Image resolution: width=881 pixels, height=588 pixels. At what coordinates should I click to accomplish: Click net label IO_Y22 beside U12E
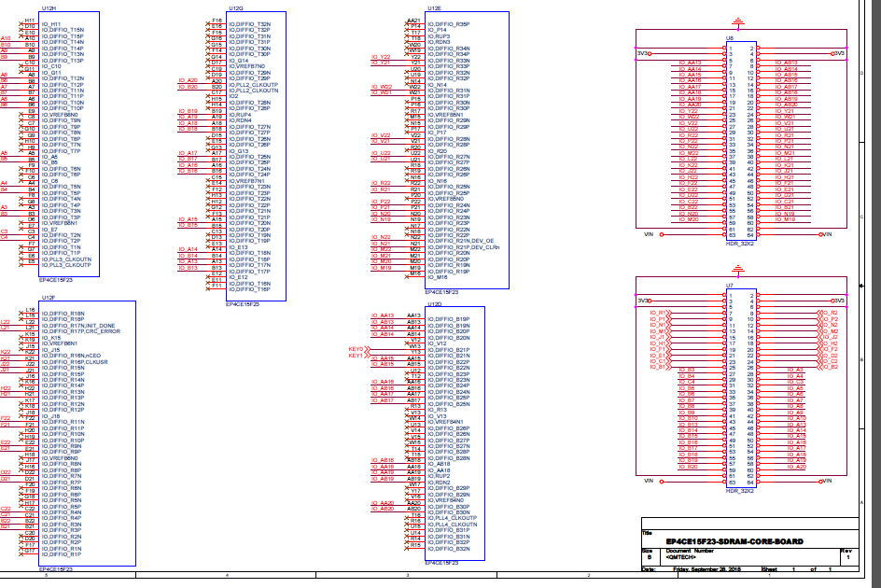click(x=381, y=57)
